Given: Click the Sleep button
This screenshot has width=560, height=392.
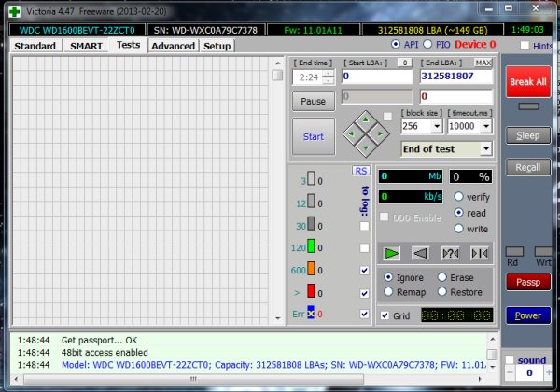Looking at the screenshot, I should [x=528, y=135].
